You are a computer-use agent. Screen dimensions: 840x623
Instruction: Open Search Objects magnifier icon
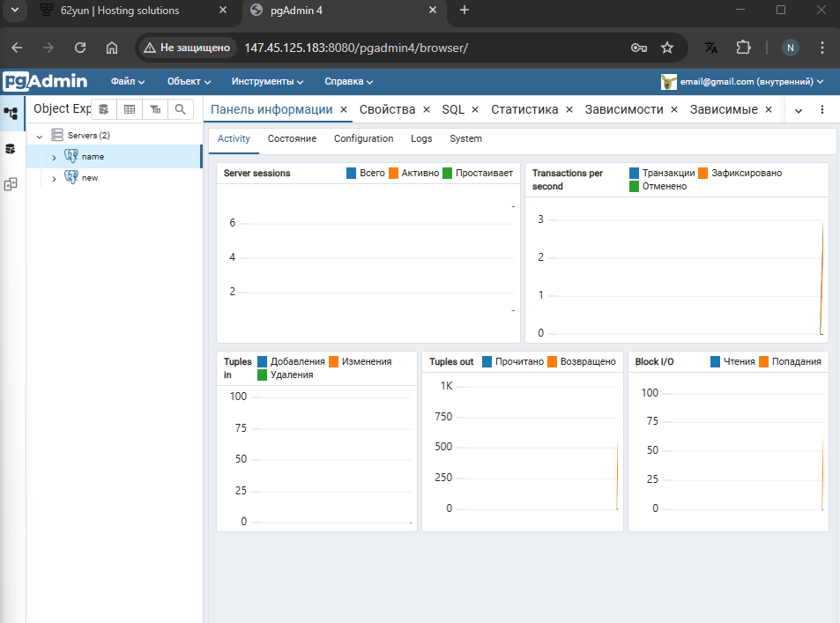[180, 109]
